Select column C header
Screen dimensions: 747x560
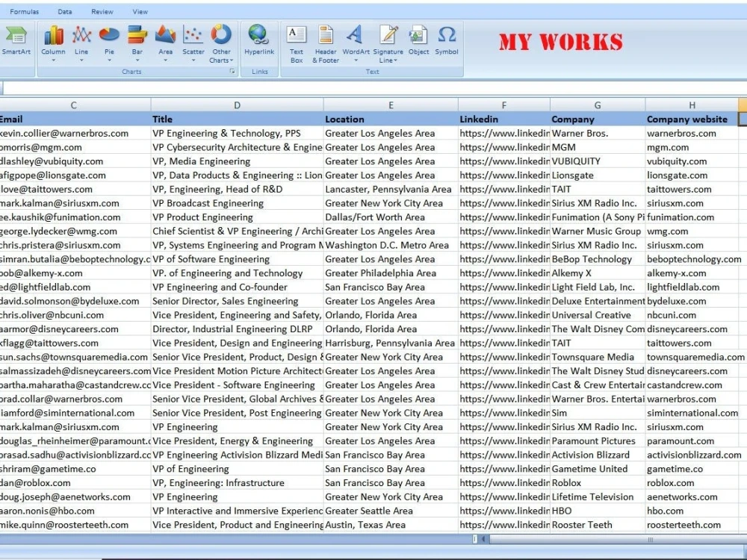point(74,105)
